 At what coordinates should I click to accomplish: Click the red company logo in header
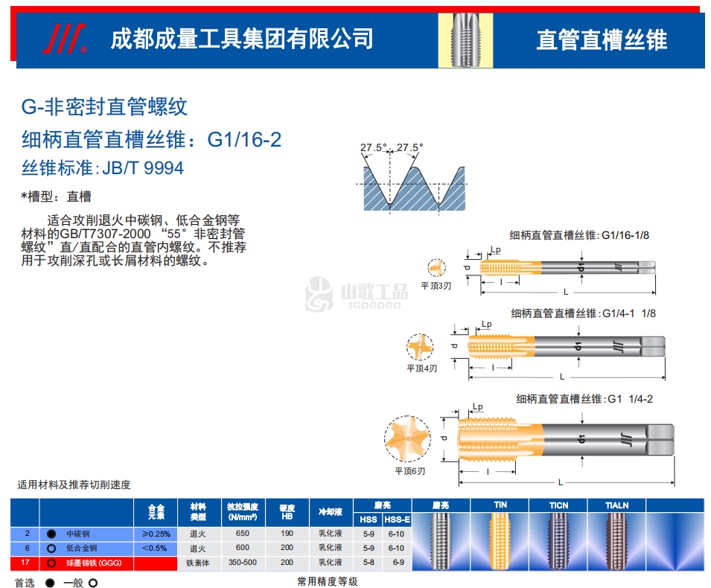64,39
